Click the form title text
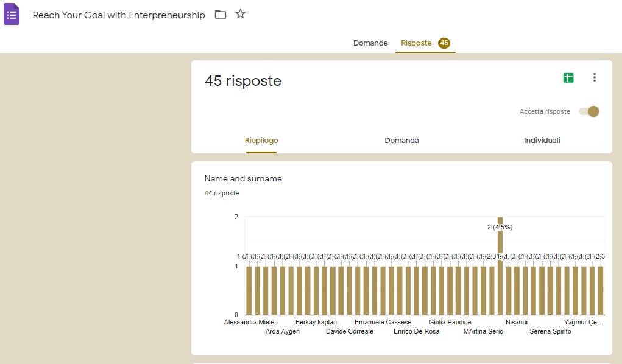The width and height of the screenshot is (622, 364). 119,15
